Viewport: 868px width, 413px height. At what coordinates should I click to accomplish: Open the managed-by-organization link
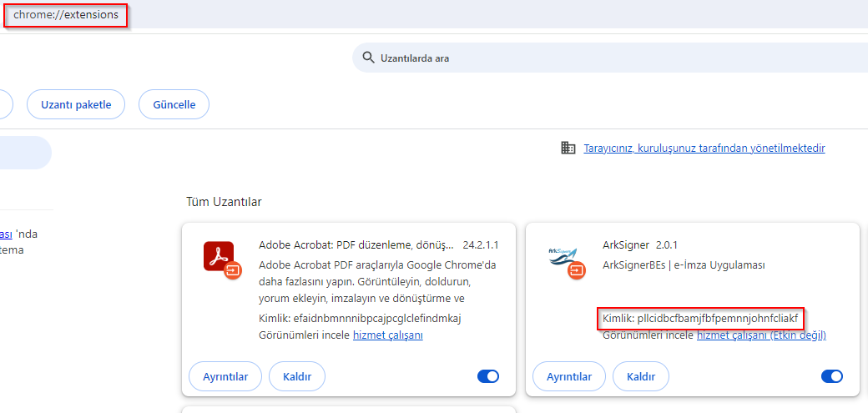[704, 149]
